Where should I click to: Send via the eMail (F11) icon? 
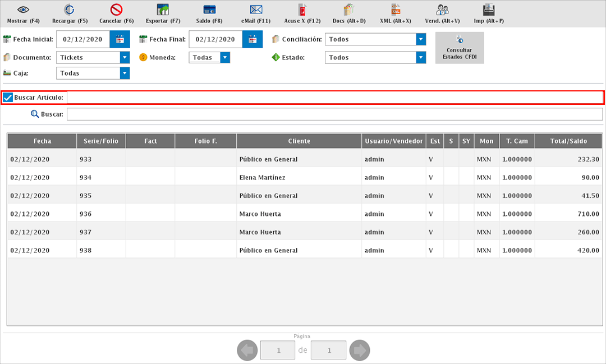256,10
